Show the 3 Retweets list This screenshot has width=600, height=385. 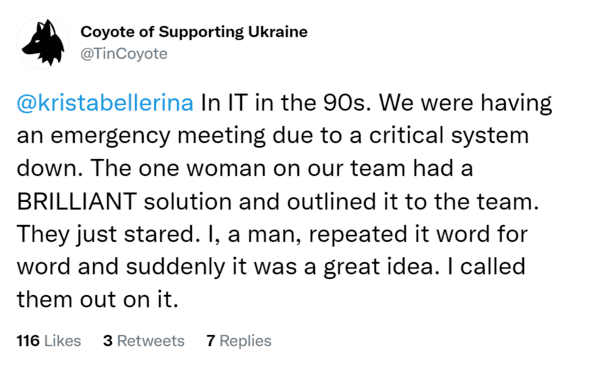coord(143,341)
